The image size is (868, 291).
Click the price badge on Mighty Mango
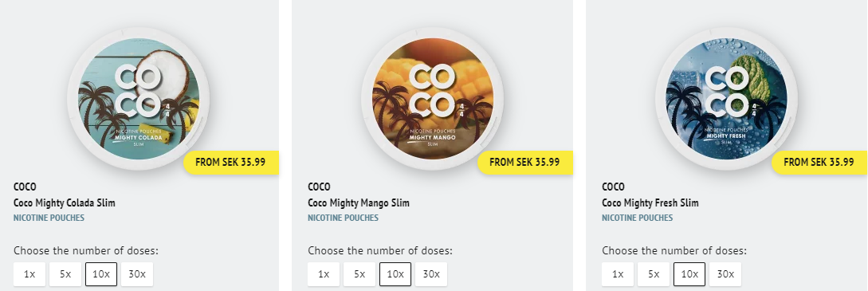tap(524, 162)
